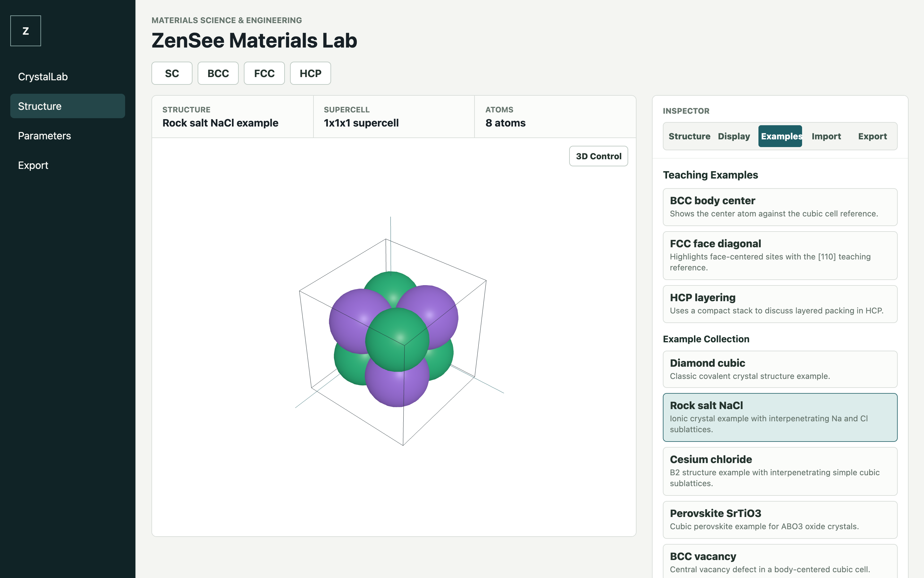Switch to the Display tab
Screen dimensions: 924x578
point(734,136)
